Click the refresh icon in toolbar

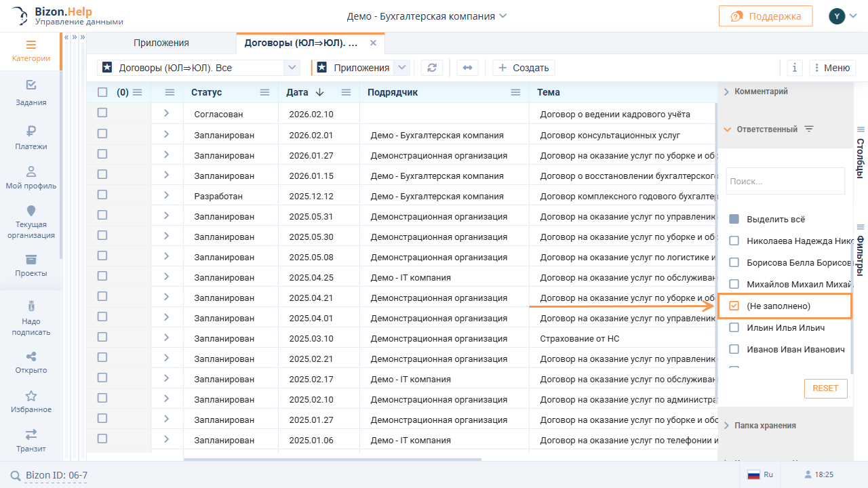[x=431, y=68]
